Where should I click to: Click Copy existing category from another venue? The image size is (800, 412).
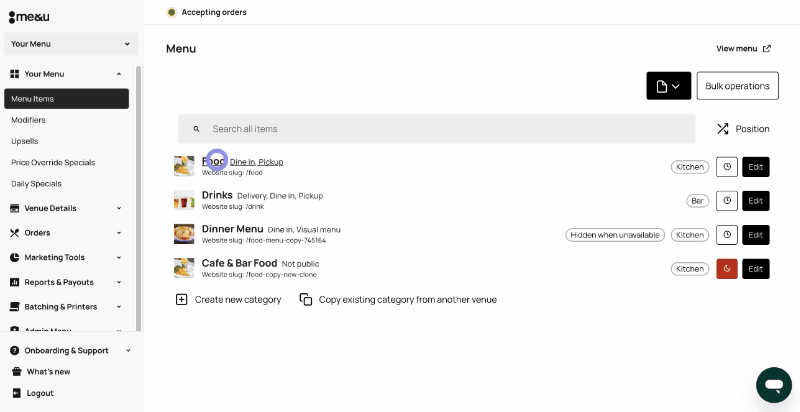tap(398, 300)
